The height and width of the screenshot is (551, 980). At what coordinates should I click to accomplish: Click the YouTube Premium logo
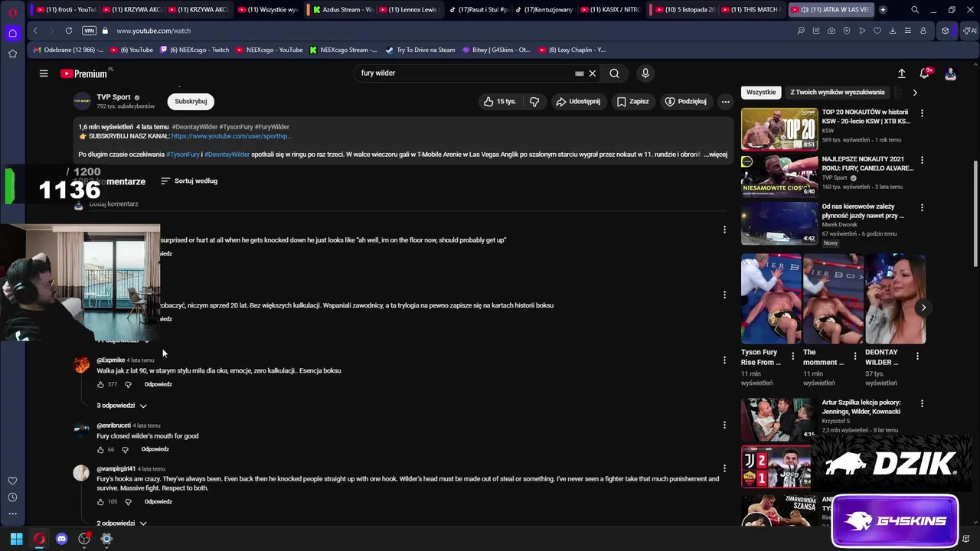coord(84,73)
